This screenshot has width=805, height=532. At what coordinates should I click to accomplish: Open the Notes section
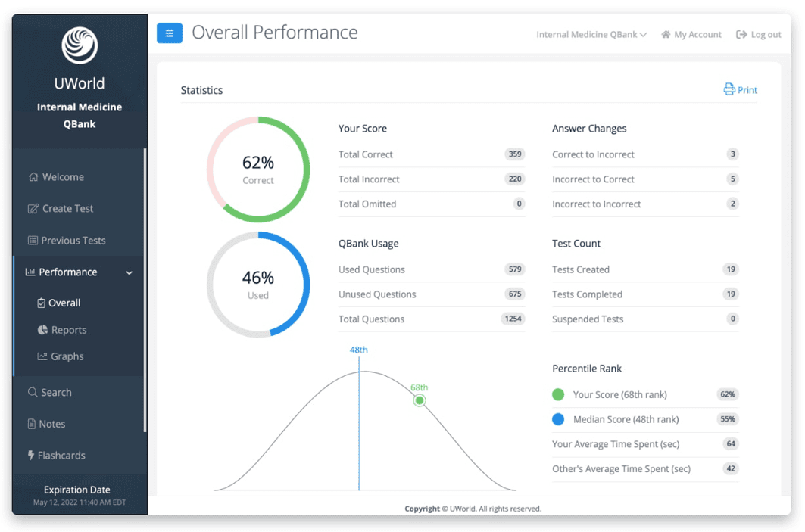[x=46, y=424]
